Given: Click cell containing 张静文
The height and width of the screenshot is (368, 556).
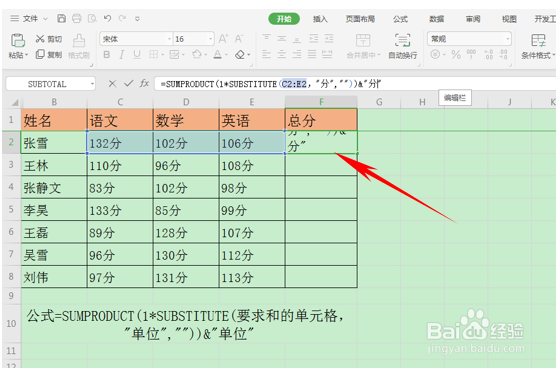Looking at the screenshot, I should [x=54, y=188].
